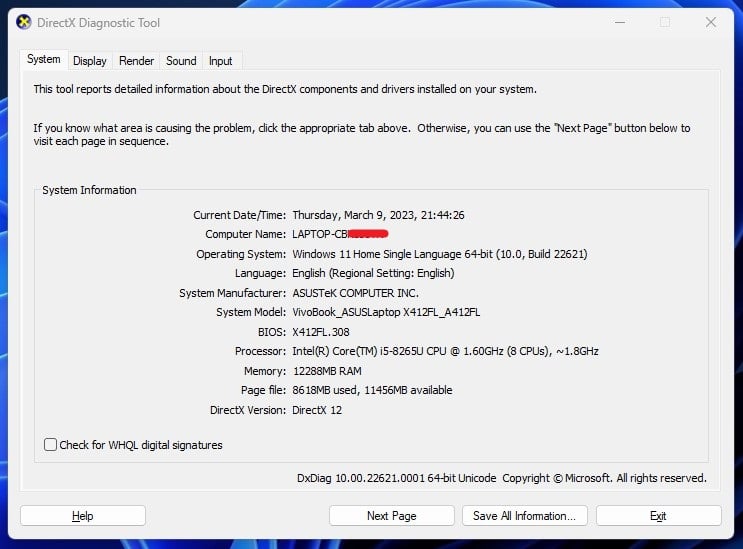Click the Help button
The image size is (743, 549).
click(82, 515)
